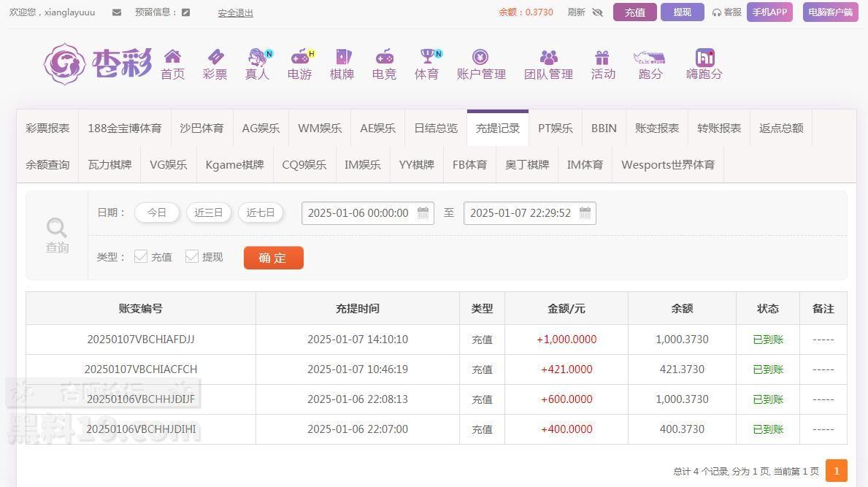Open the 体育 trophy icon

(427, 56)
